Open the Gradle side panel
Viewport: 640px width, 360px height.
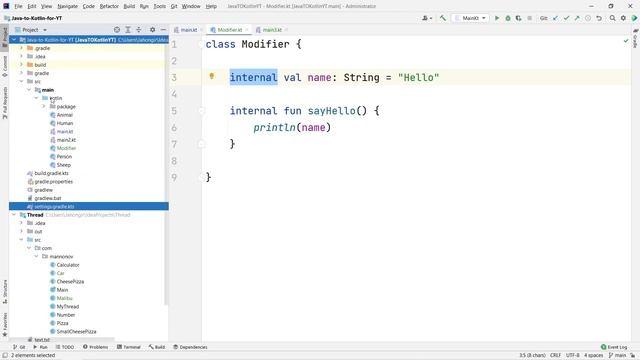click(636, 38)
